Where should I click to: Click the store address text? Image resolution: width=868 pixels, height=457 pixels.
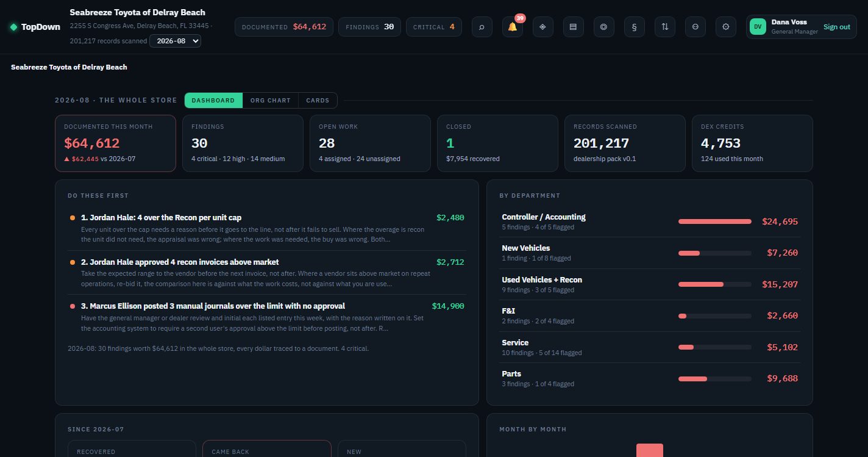[140, 26]
